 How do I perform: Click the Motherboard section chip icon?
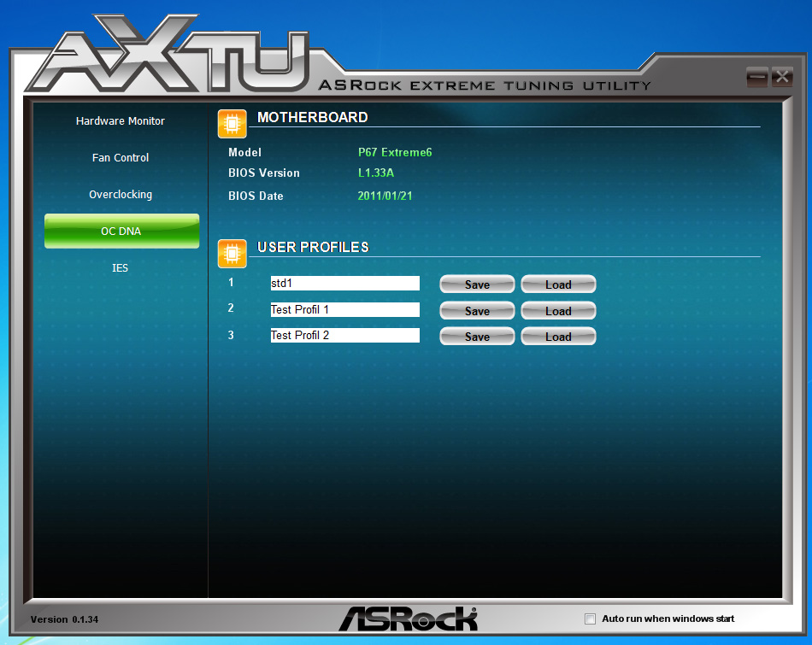pos(232,124)
